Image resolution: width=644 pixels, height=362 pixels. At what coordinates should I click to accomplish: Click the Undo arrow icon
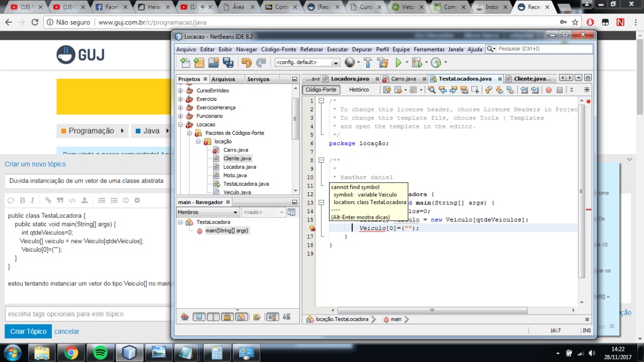(x=246, y=62)
